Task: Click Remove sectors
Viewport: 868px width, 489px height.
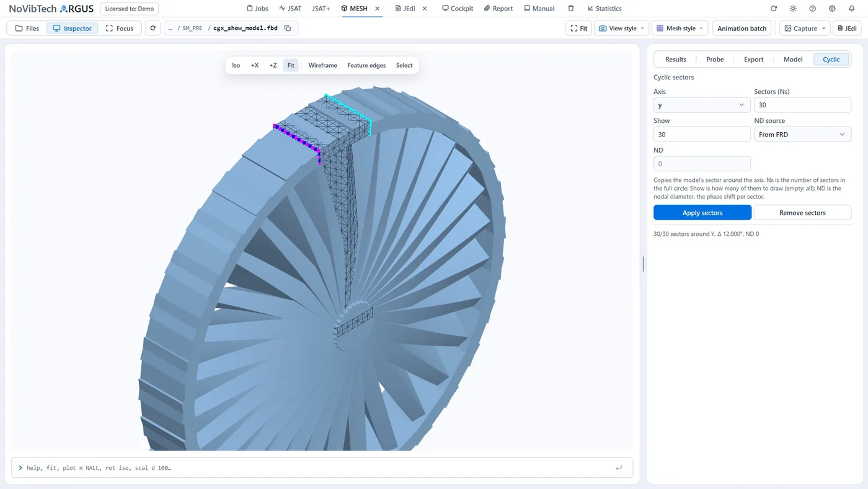Action: pos(802,213)
